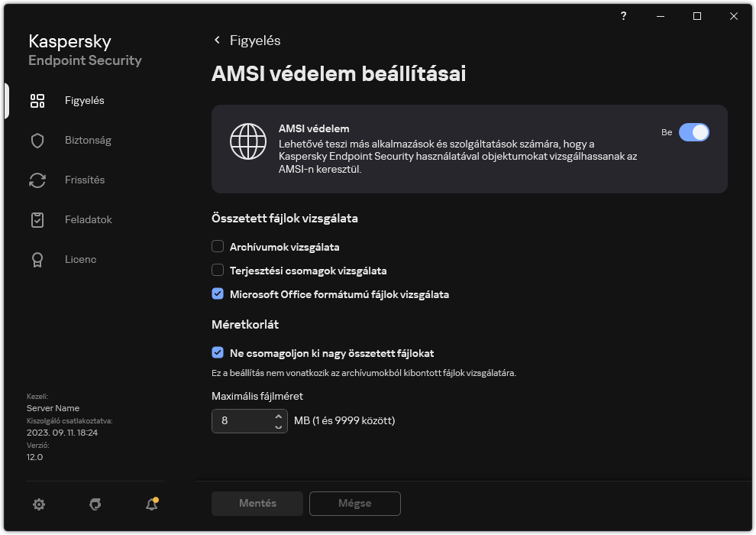Click the support icon at the bottom
The width and height of the screenshot is (756, 535).
coord(95,504)
